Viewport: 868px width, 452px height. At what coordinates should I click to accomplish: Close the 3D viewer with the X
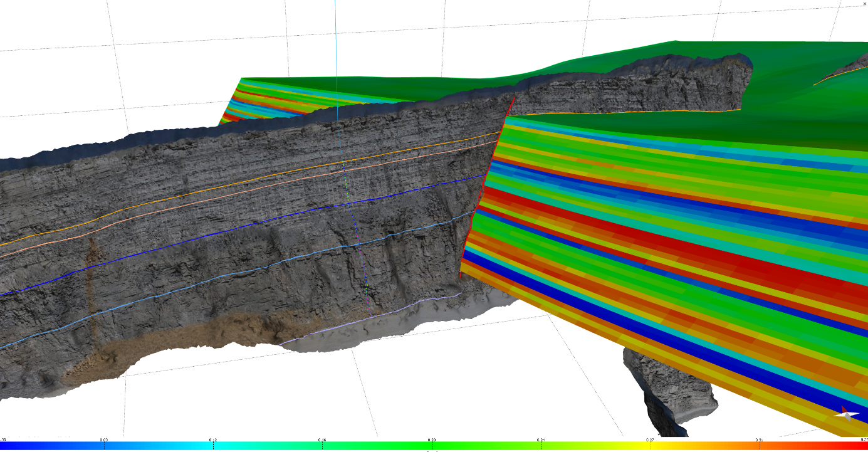click(864, 4)
